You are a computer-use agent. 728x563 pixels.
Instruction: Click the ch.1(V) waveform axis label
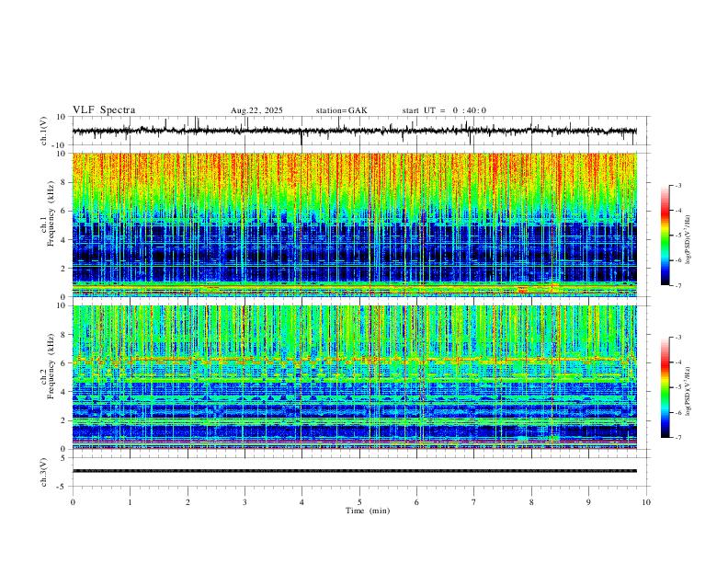click(x=44, y=131)
